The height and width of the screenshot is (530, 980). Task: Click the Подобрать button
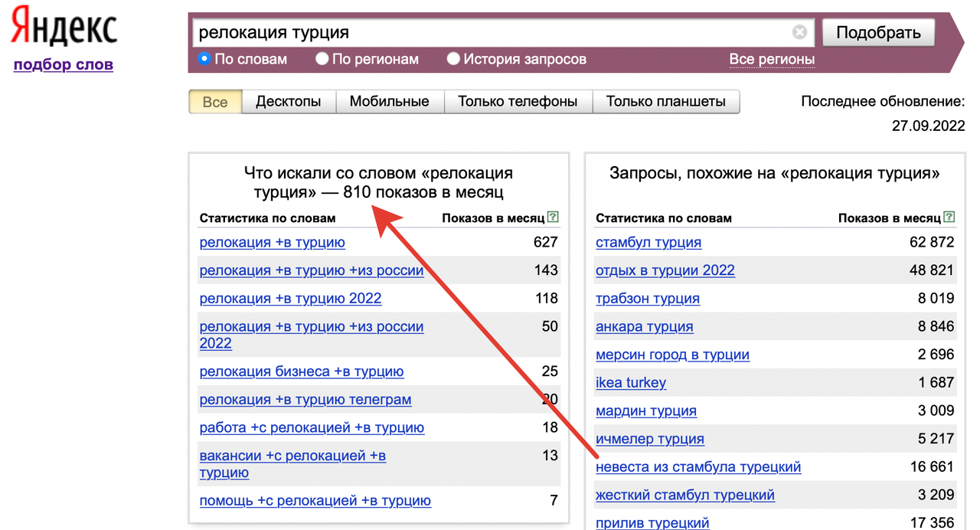[878, 32]
